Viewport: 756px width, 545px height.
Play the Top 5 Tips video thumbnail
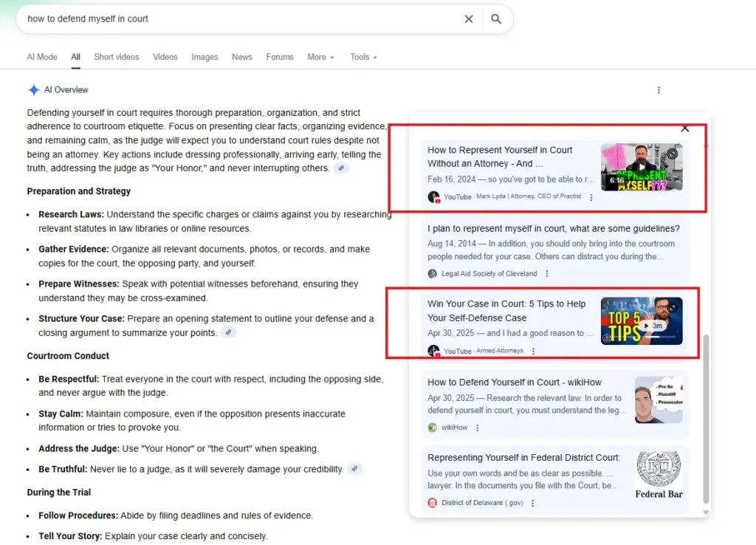click(x=641, y=321)
